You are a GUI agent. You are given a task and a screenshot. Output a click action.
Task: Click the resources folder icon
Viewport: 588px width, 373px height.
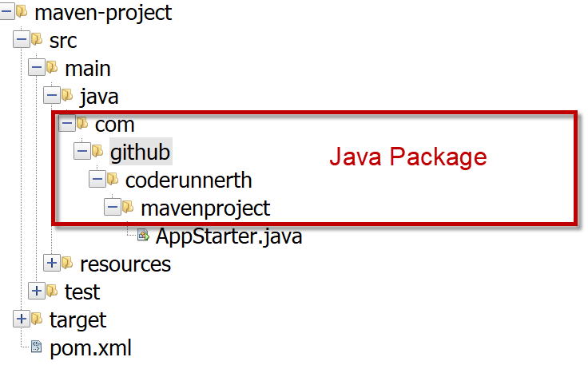click(67, 263)
